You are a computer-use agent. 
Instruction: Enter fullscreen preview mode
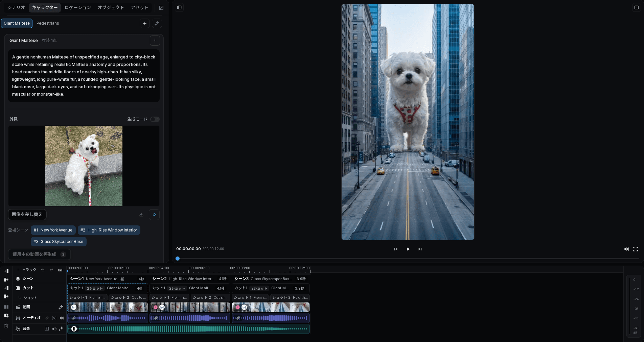point(636,249)
